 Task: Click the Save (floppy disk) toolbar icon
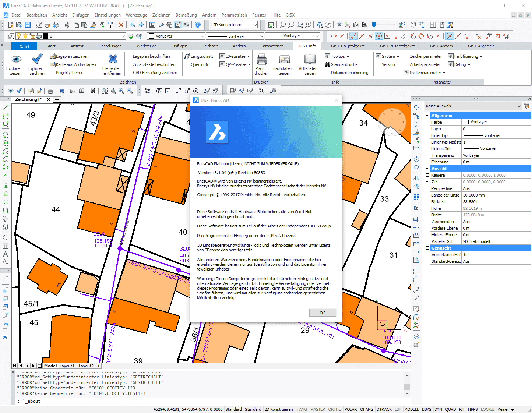(28, 25)
